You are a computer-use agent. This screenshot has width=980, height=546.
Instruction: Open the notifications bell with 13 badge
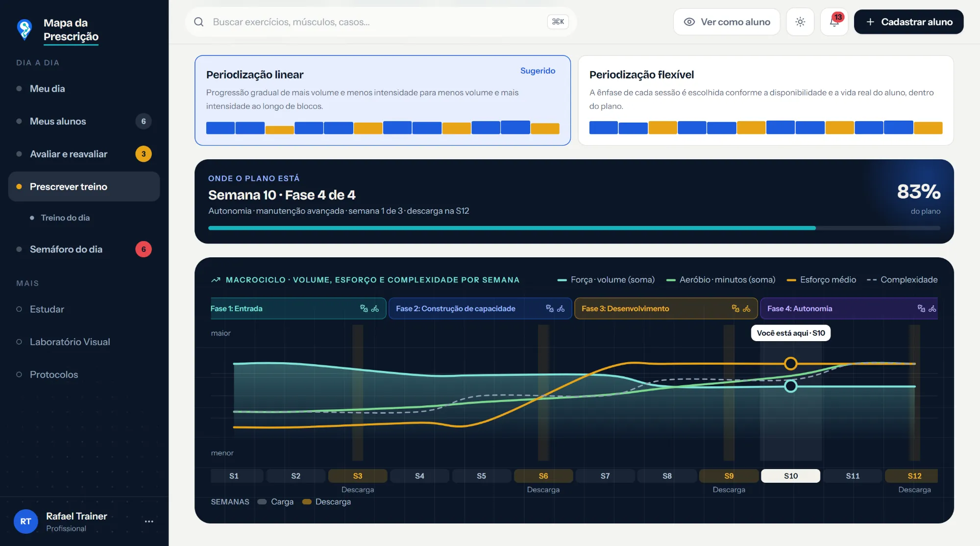834,22
